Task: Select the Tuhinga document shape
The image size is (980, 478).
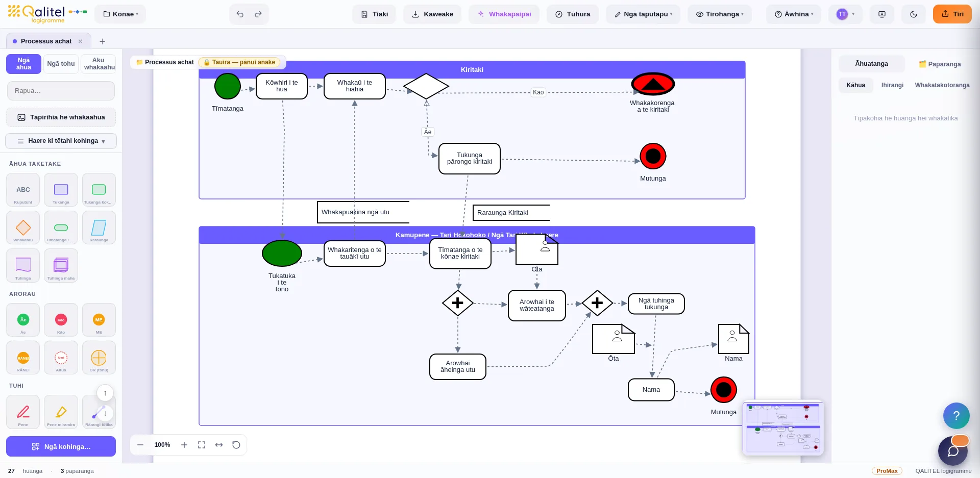Action: pyautogui.click(x=23, y=265)
